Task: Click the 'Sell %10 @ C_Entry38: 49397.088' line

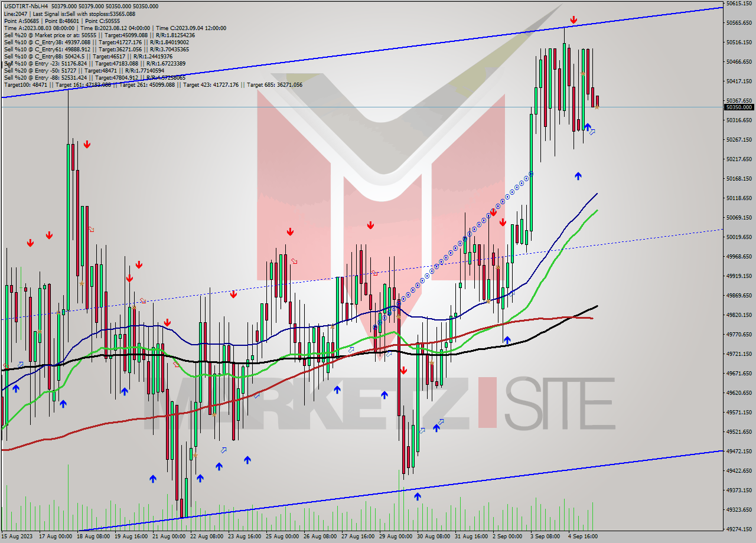Action: [96, 42]
